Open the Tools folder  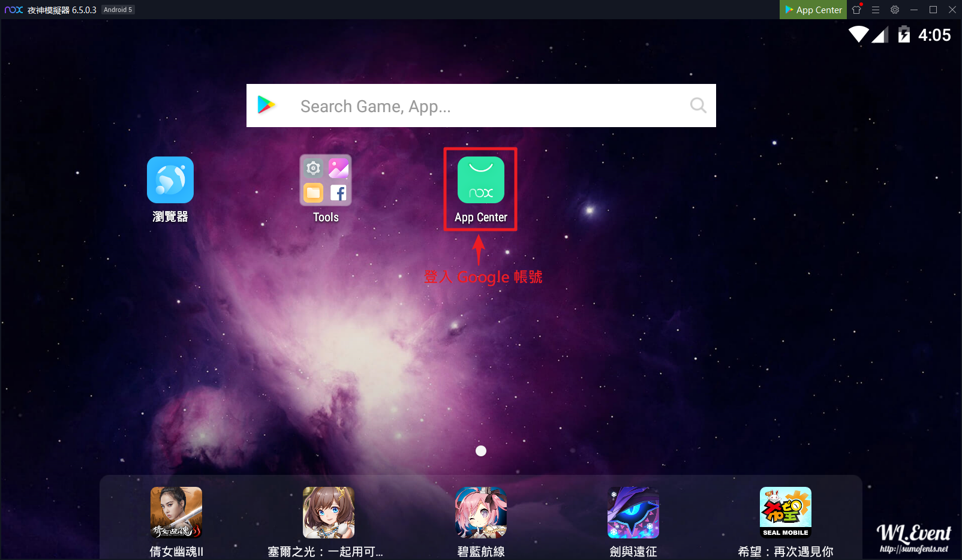point(326,180)
